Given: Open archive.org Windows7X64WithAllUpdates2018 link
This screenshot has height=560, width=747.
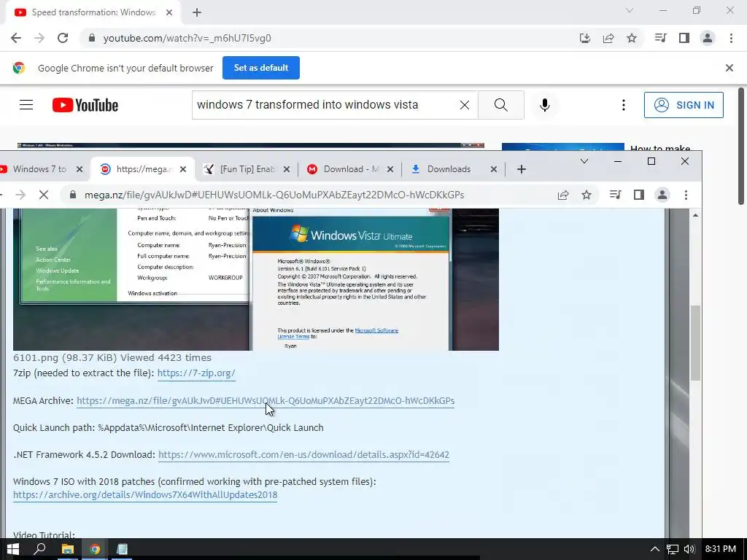Looking at the screenshot, I should coord(145,495).
